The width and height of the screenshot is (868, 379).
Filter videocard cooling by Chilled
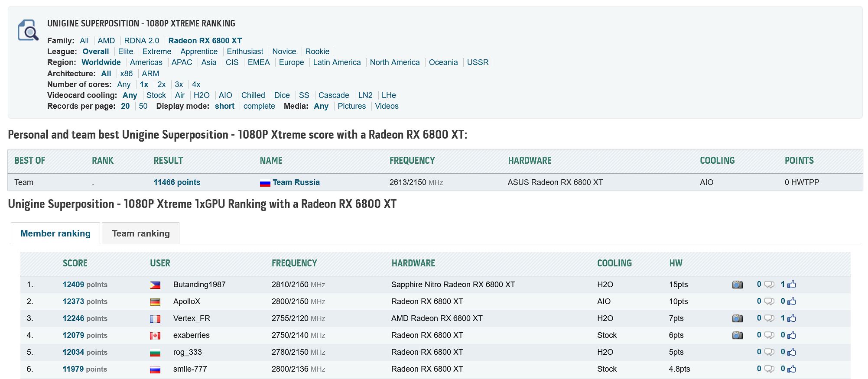[x=253, y=95]
